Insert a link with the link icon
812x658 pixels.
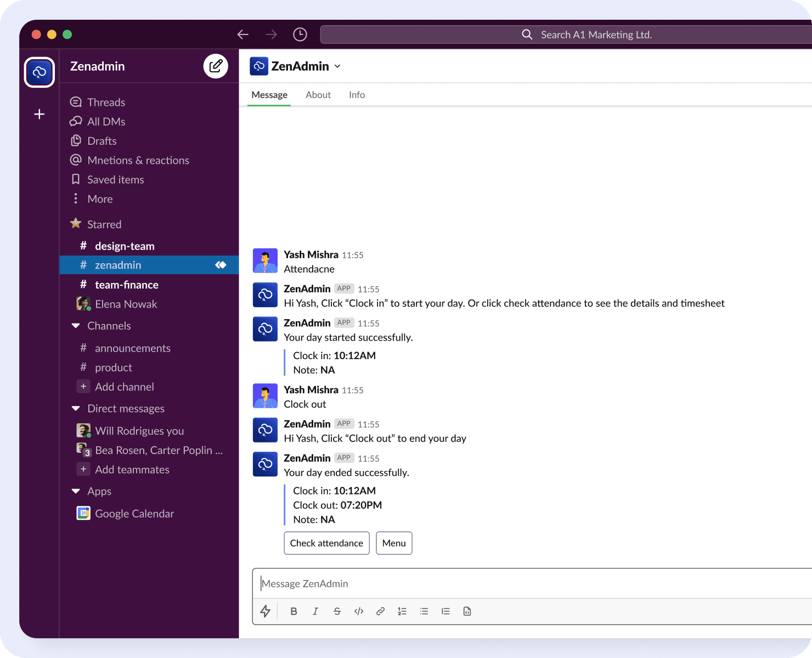point(380,611)
